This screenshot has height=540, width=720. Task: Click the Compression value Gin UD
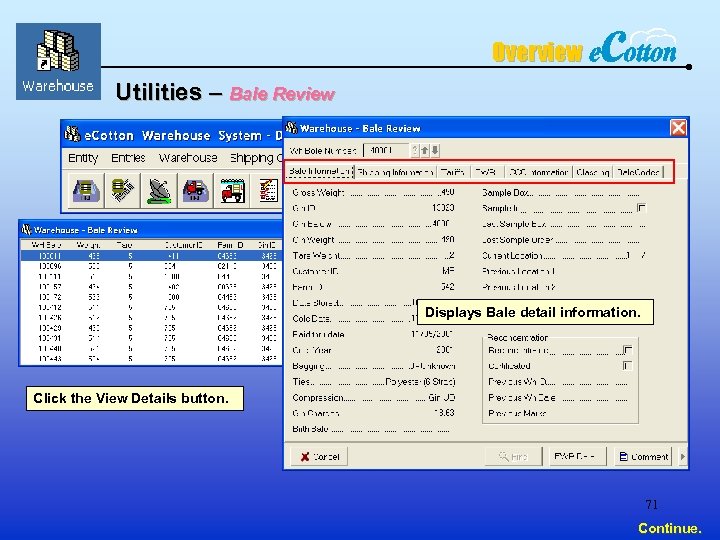[441, 398]
